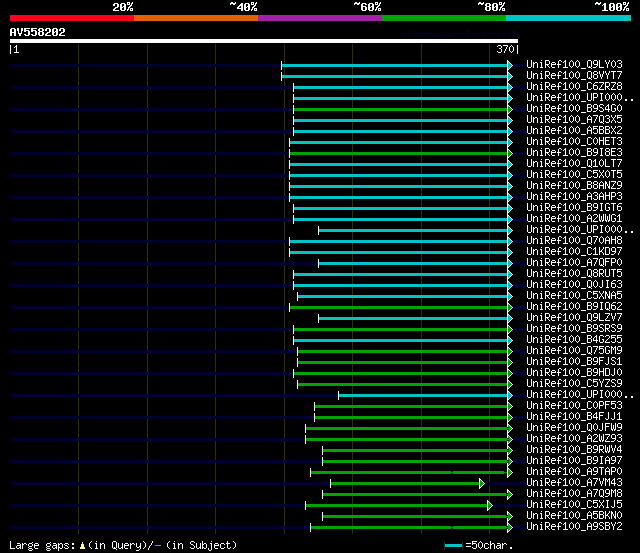The width and height of the screenshot is (640, 553).
Task: Click the arrowhead ending the C5XIJ5 alignment
Action: click(489, 506)
